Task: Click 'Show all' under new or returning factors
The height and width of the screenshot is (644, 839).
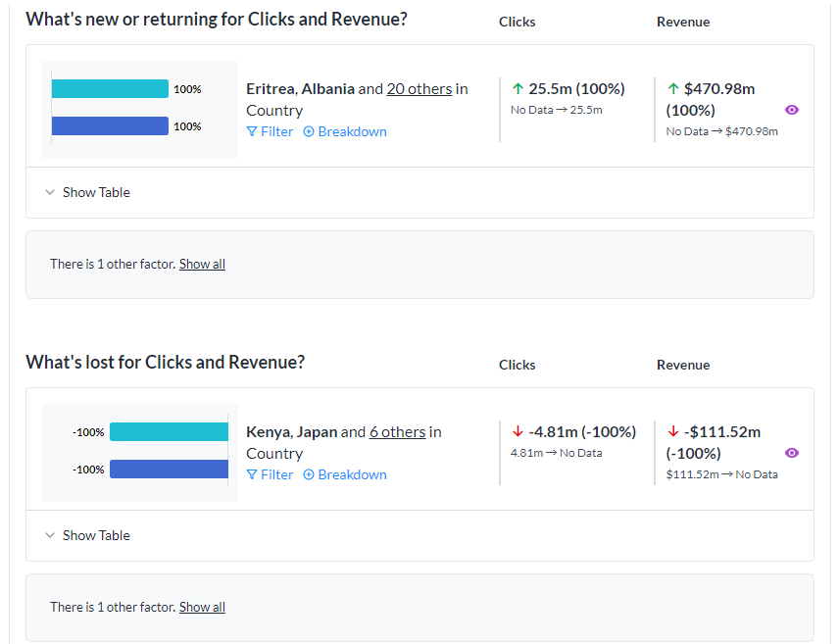Action: 202,264
